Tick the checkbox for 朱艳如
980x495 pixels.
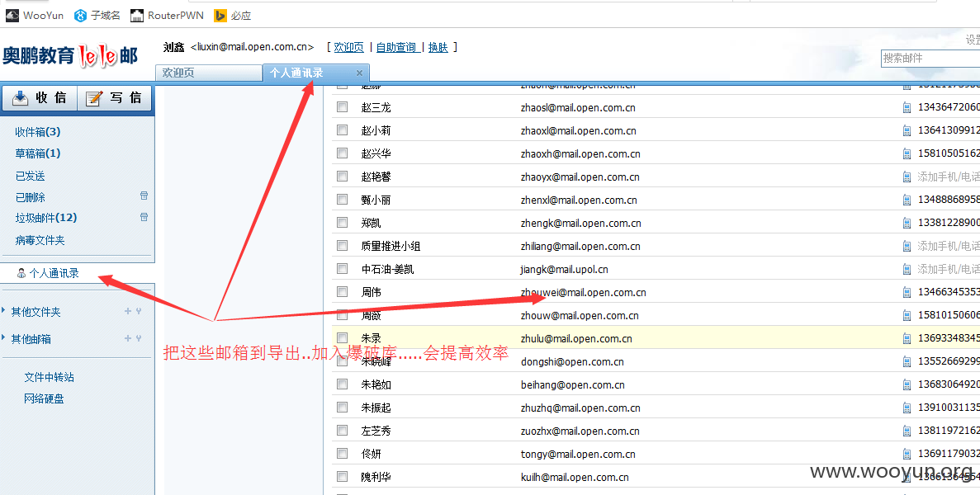(342, 384)
